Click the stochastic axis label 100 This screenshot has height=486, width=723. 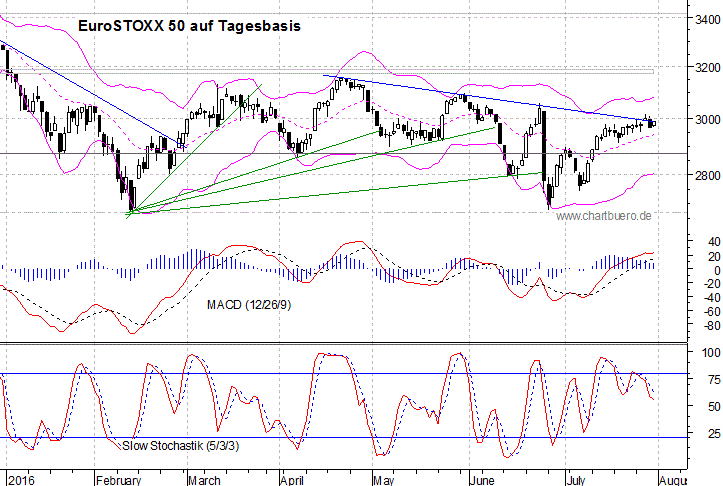coord(711,353)
